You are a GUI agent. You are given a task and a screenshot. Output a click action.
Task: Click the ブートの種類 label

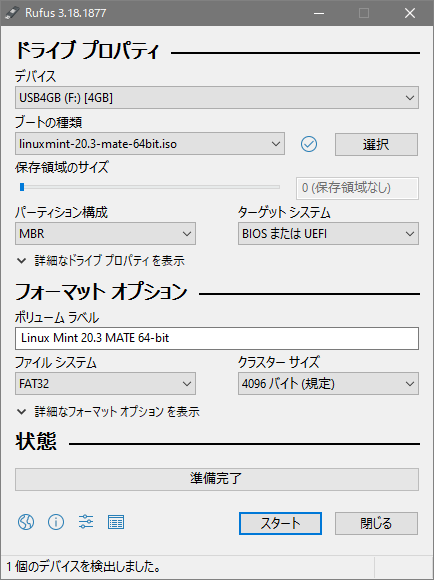[48, 122]
